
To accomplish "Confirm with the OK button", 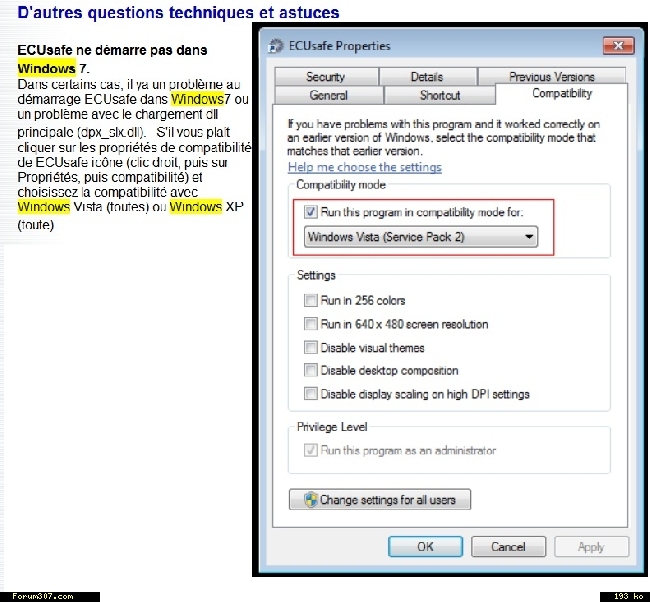I will (x=425, y=546).
